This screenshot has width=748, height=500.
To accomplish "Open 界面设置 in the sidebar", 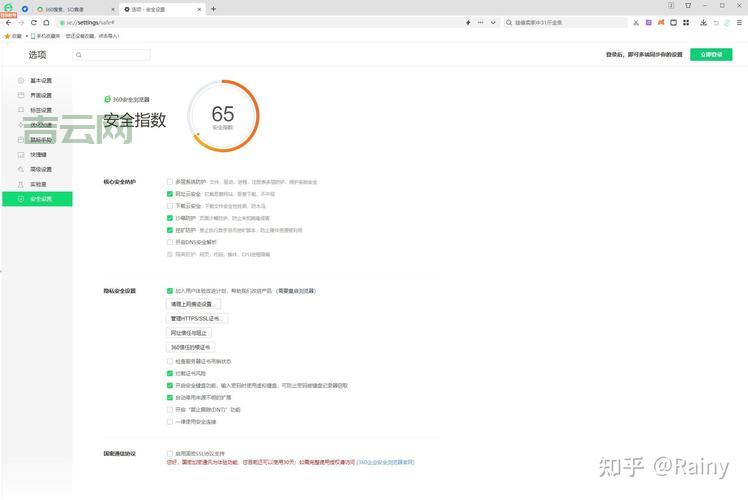I will click(37, 95).
